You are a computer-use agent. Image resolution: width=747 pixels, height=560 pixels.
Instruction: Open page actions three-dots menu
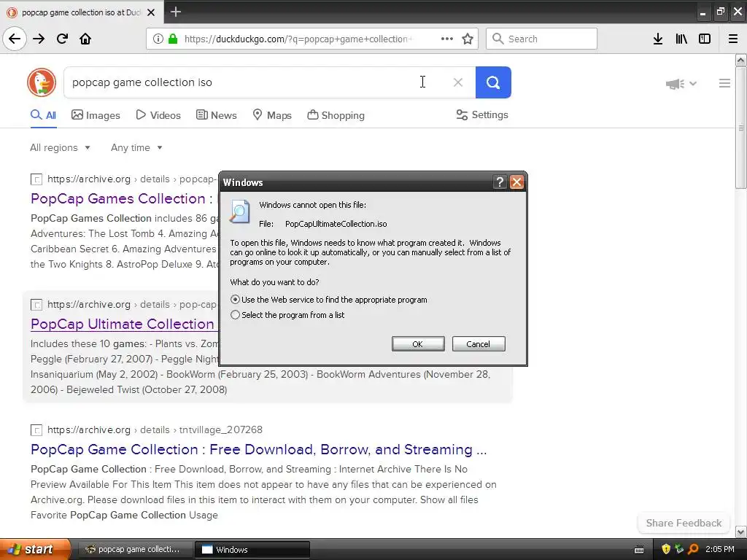coord(447,39)
